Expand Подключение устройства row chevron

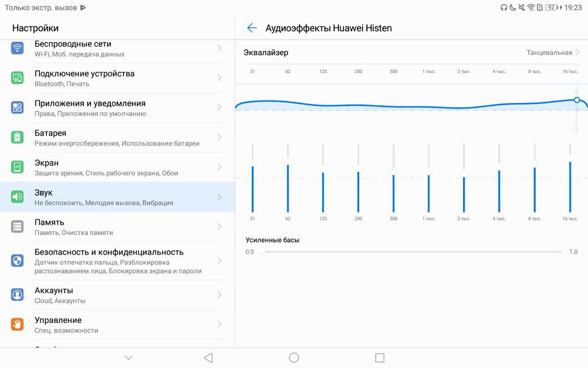(x=219, y=78)
